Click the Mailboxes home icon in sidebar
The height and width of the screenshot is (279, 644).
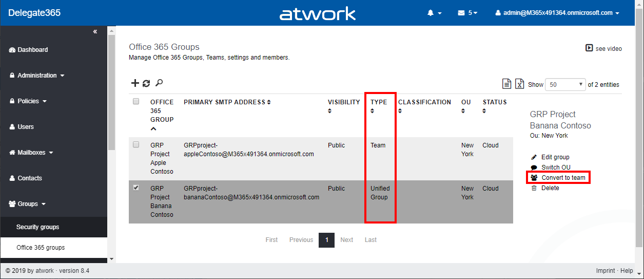pos(12,153)
